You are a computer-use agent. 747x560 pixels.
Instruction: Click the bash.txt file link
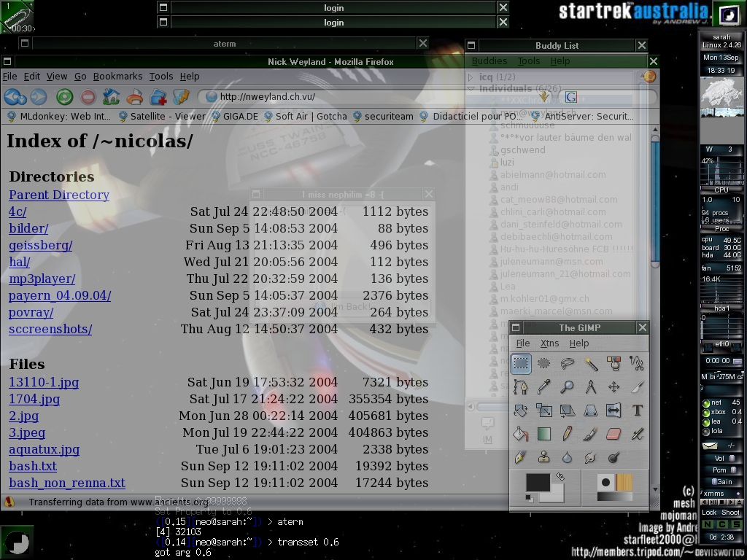pyautogui.click(x=33, y=466)
